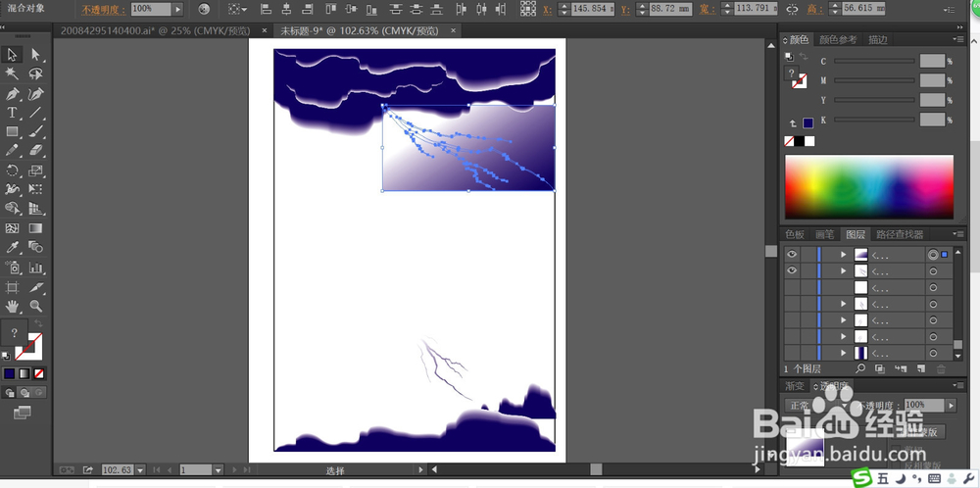Image resolution: width=980 pixels, height=488 pixels.
Task: Click the Delete Selection trash icon
Action: (942, 369)
